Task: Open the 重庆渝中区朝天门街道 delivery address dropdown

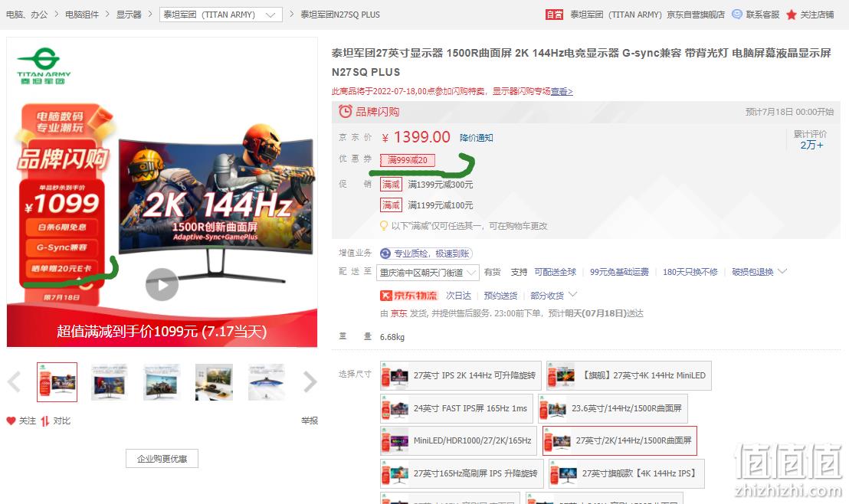Action: [428, 273]
